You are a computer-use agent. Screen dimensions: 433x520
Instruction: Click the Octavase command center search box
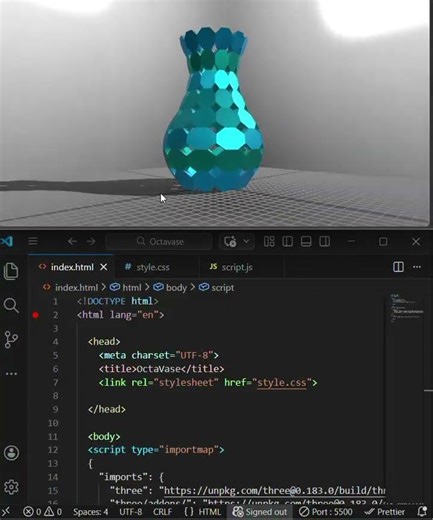coord(159,241)
